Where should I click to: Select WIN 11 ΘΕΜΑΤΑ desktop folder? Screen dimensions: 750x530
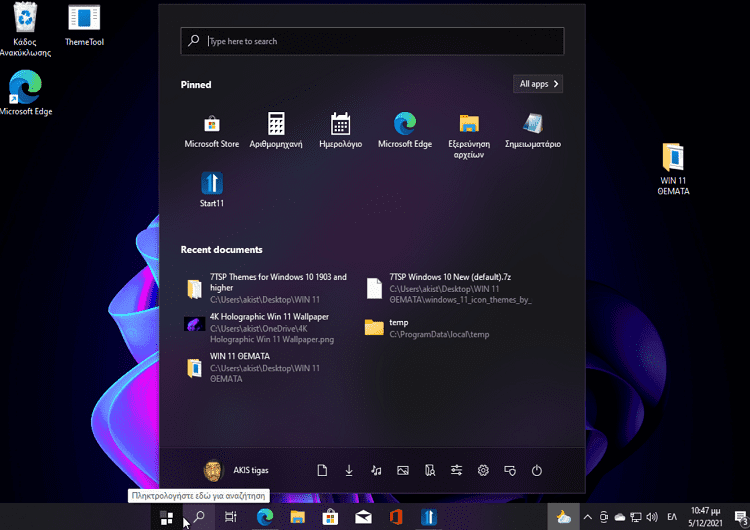[673, 169]
